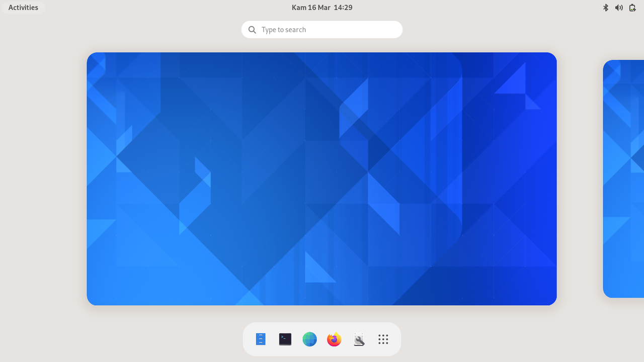Click the battery status icon
Screen dimensions: 644x362
point(632,8)
